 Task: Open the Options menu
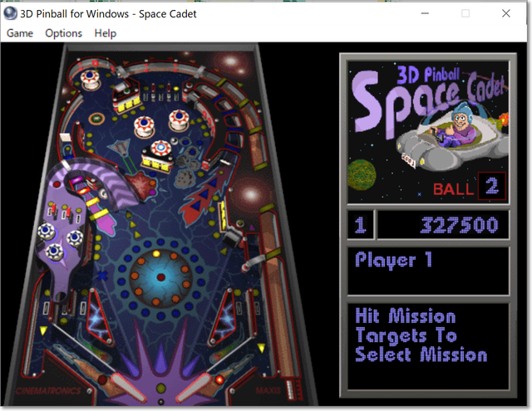(x=63, y=33)
